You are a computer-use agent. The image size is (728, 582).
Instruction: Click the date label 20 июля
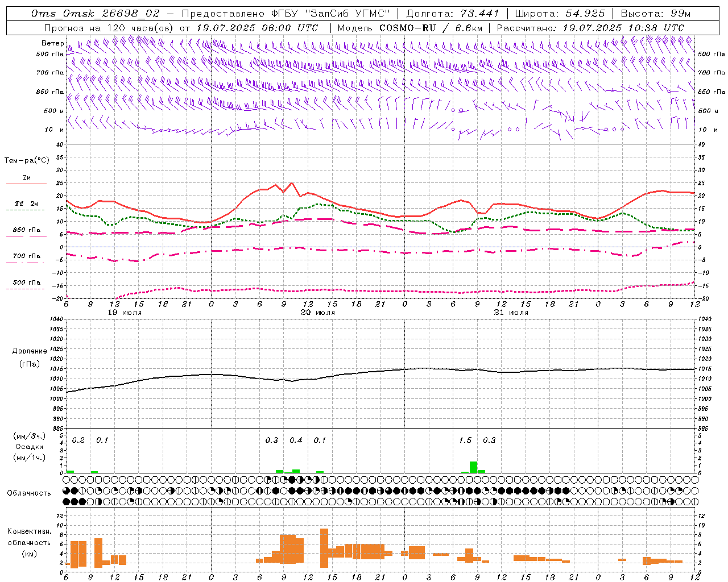click(x=318, y=313)
